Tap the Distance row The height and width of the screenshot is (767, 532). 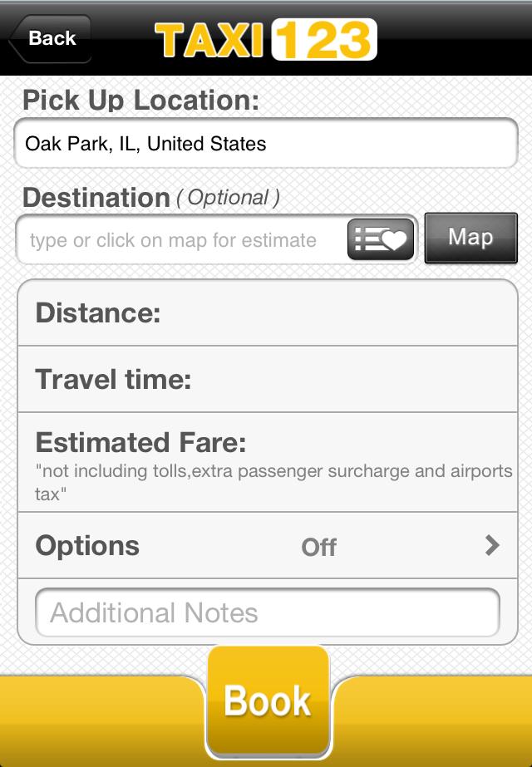point(266,313)
